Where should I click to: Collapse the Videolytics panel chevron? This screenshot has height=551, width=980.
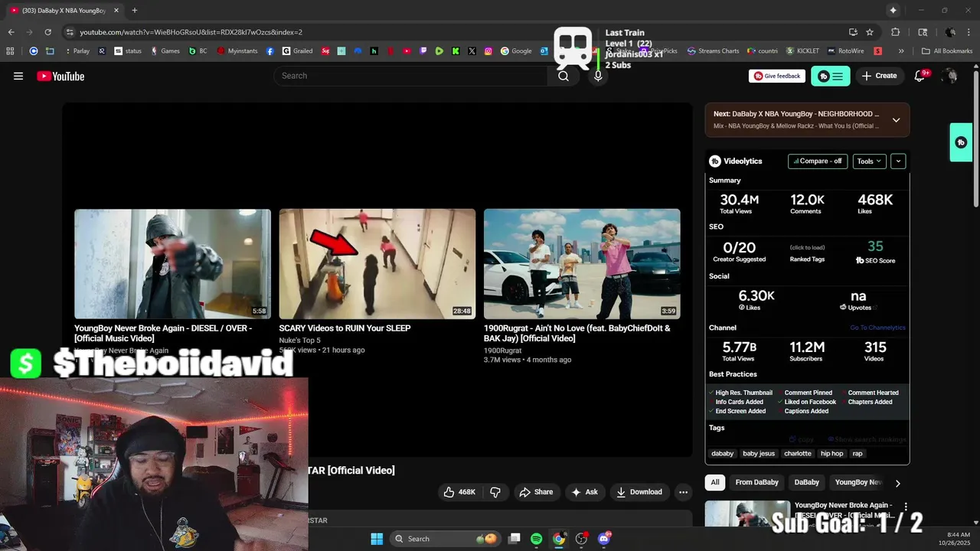[x=898, y=161]
